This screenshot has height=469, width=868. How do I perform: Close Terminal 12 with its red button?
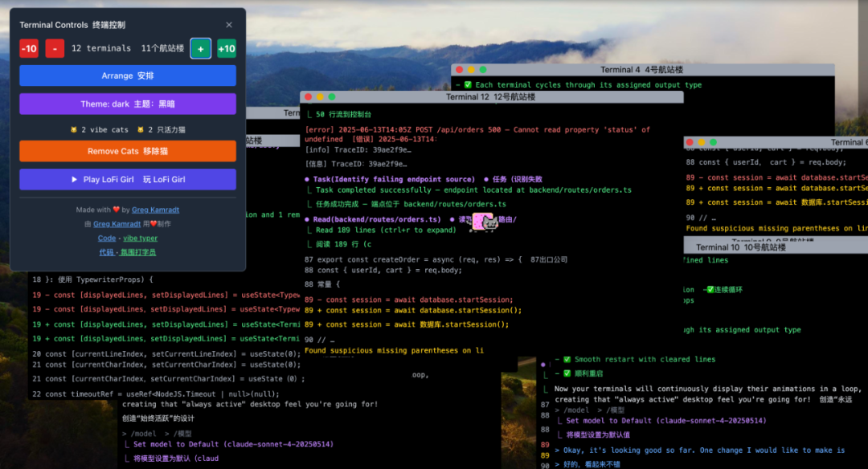point(309,97)
